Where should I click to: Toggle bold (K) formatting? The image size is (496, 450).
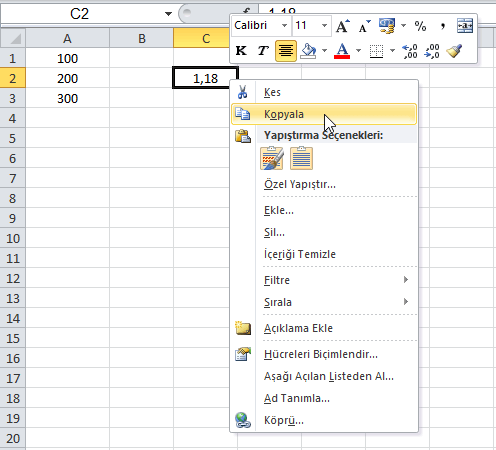pos(241,51)
